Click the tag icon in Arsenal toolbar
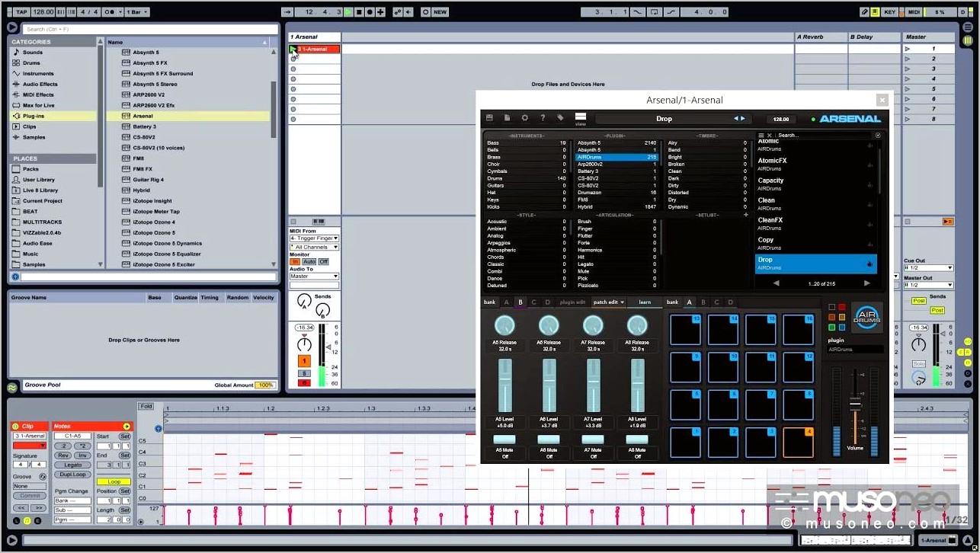This screenshot has width=980, height=553. [560, 118]
